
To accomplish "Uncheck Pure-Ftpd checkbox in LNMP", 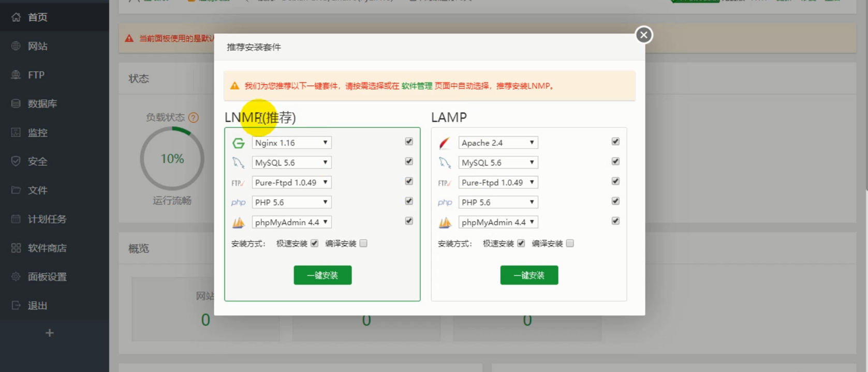I will point(409,181).
